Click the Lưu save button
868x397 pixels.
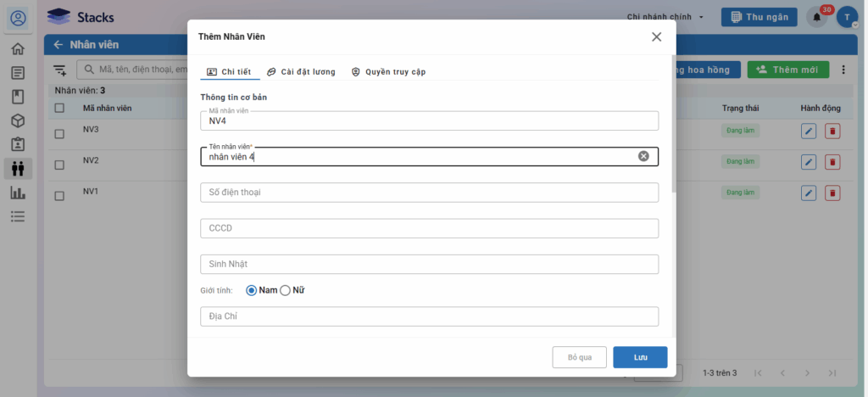[640, 357]
